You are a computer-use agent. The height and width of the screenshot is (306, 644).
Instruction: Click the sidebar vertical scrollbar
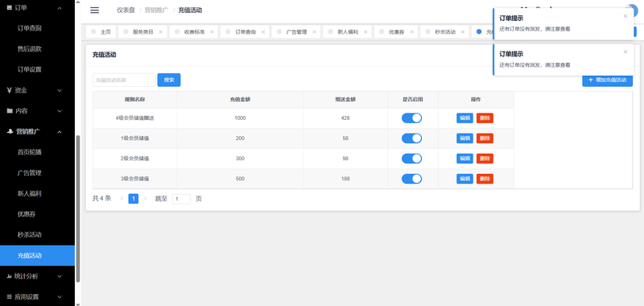coord(78,209)
